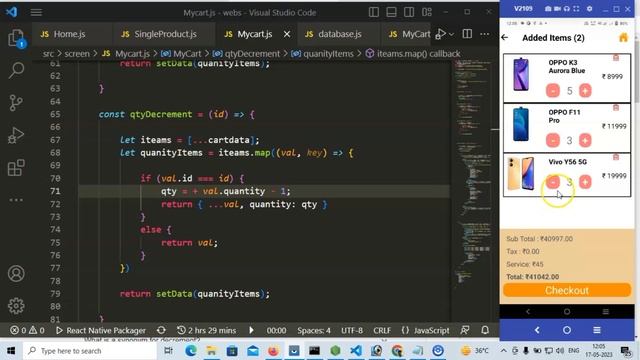Open the Source Control view
Viewport: 640px width, 360px height.
[x=16, y=103]
